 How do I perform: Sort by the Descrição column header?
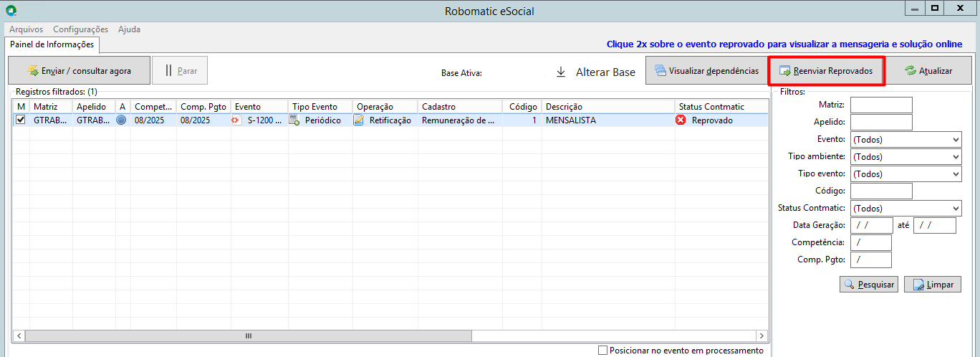608,107
